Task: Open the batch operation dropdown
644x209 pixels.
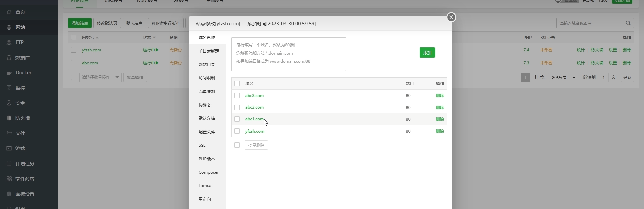Action: 100,77
